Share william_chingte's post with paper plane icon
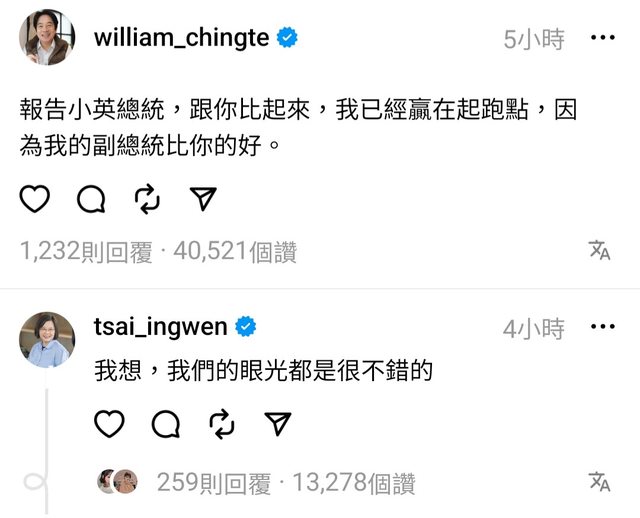The height and width of the screenshot is (518, 640). tap(203, 199)
